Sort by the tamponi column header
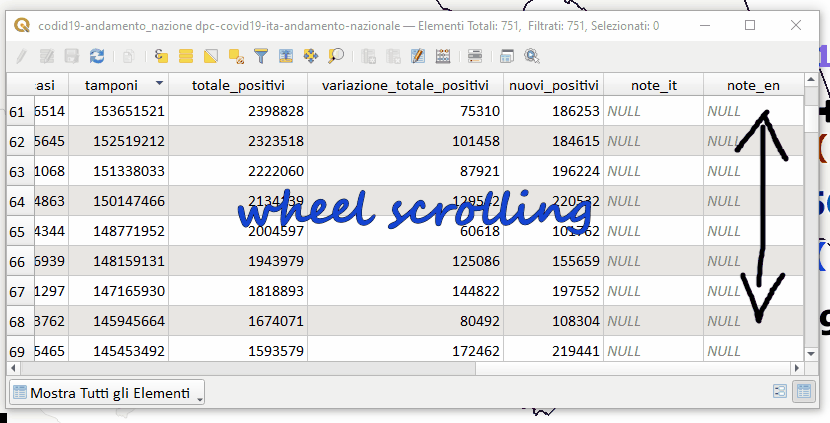Viewport: 830px width, 423px height. coord(111,85)
